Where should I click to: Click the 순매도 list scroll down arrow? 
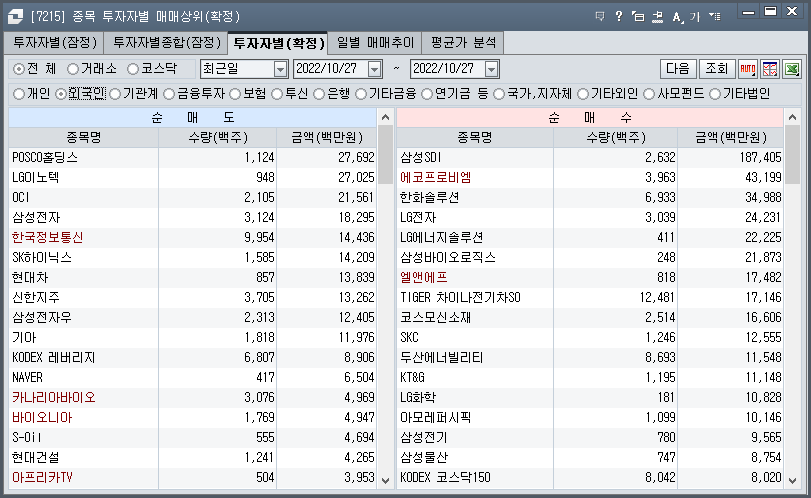[x=385, y=480]
